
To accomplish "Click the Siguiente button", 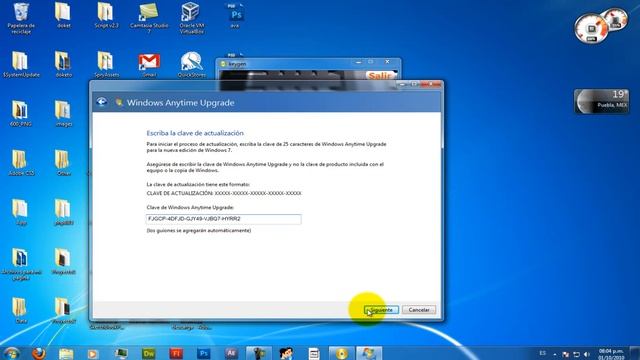I will click(x=381, y=310).
